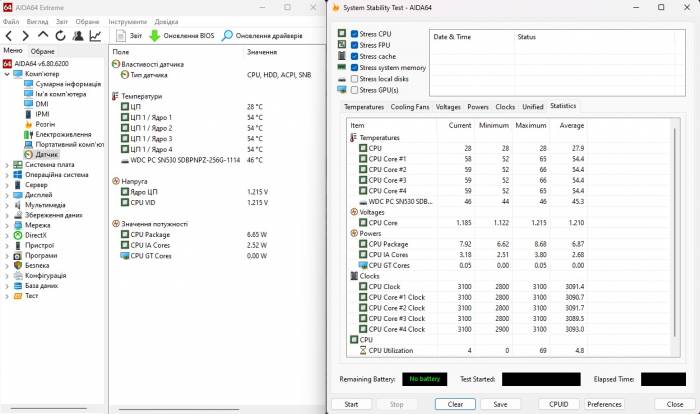Expand the Операційна система node
The image size is (700, 414).
pos(7,175)
